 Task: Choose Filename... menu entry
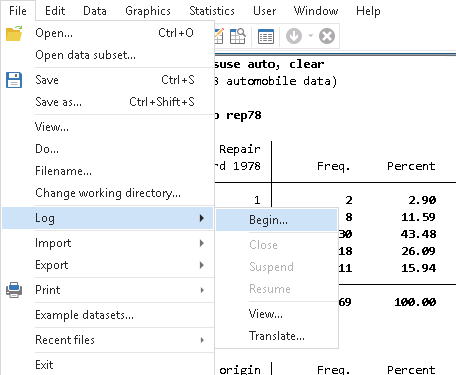tap(108, 171)
